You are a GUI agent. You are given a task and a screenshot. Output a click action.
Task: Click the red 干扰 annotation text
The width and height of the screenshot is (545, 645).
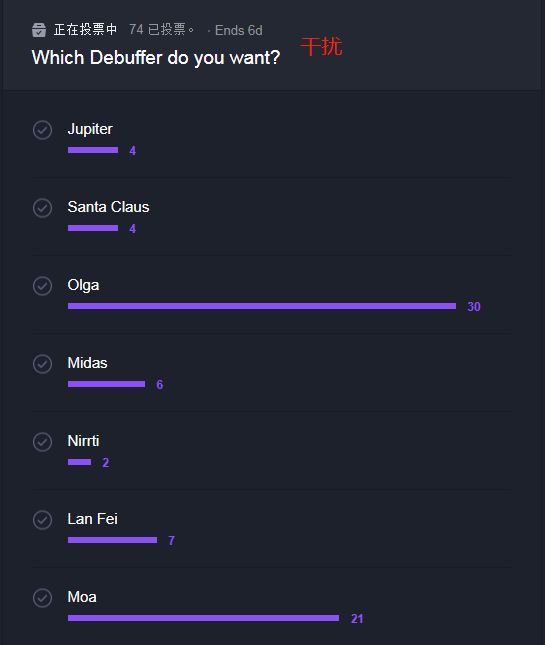click(321, 46)
